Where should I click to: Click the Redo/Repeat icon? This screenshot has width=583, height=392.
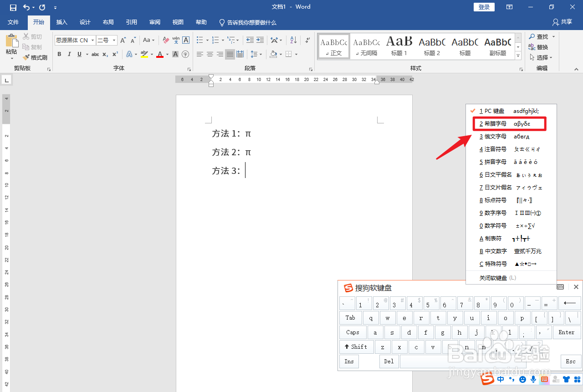[42, 7]
